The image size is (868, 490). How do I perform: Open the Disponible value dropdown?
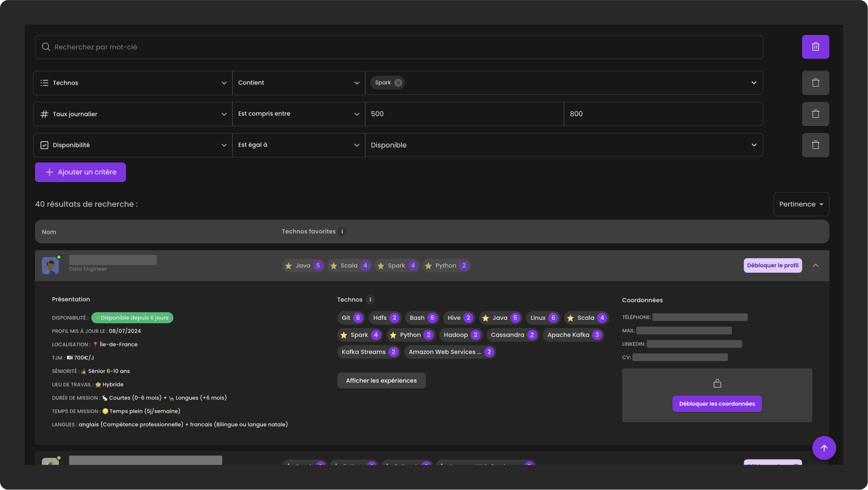tap(564, 145)
